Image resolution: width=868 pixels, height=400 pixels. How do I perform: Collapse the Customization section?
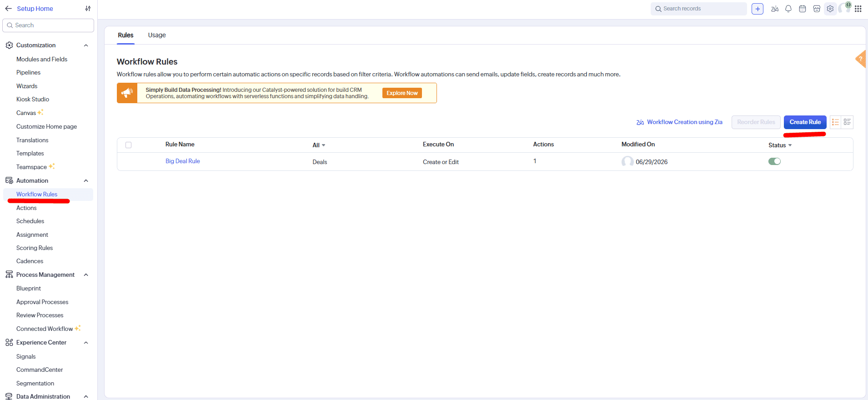point(86,45)
